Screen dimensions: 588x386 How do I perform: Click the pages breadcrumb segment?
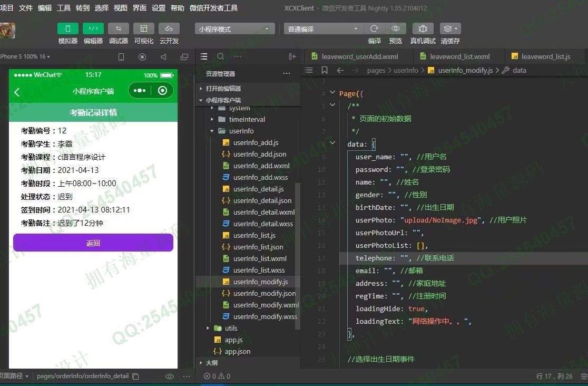(376, 70)
